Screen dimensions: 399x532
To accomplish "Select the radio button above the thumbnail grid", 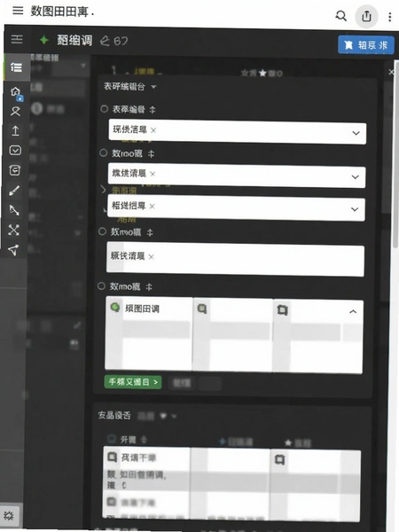I will [x=101, y=286].
